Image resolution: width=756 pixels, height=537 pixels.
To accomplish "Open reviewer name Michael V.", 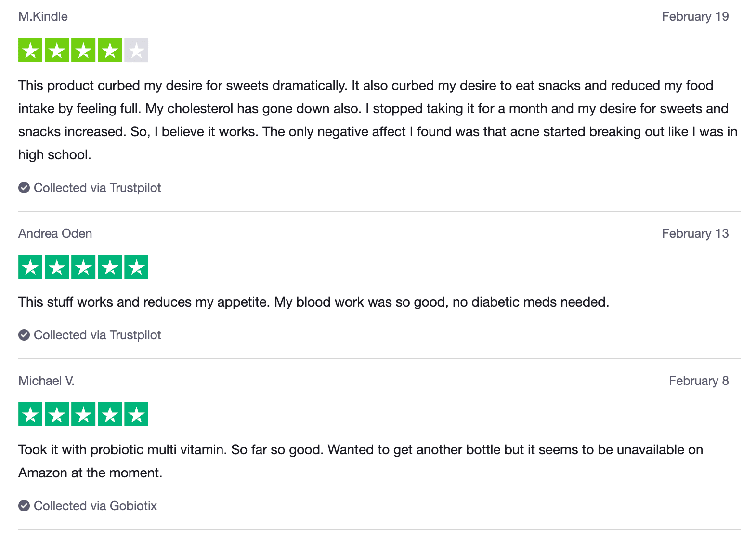I will click(x=46, y=381).
